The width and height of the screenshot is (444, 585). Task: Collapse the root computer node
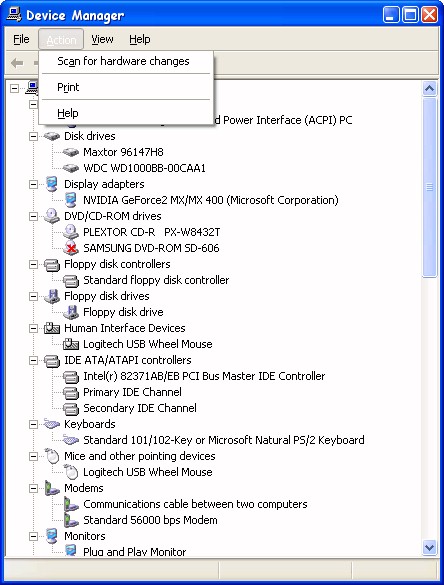tap(14, 88)
